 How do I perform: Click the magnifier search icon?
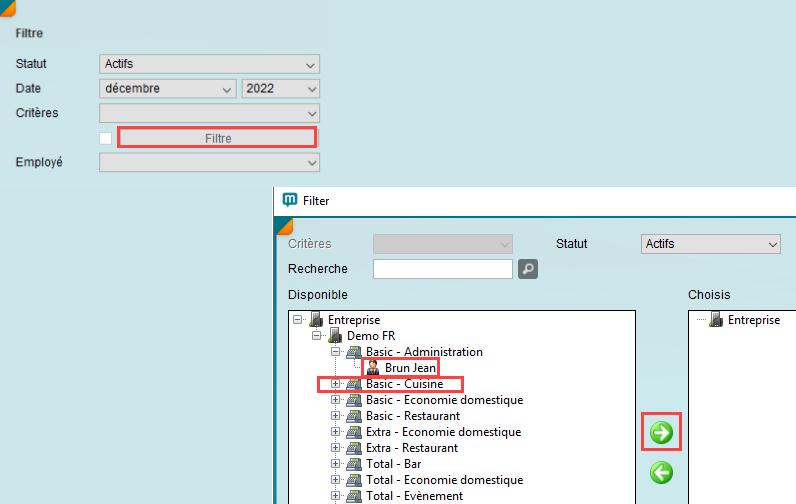[528, 268]
